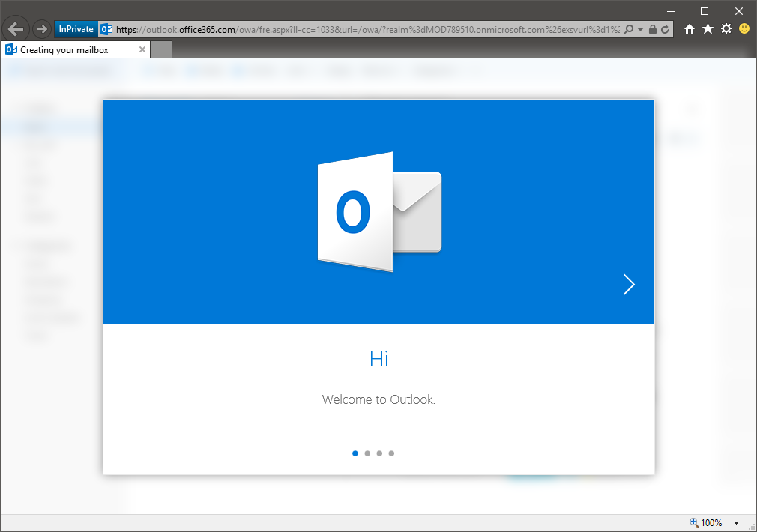The height and width of the screenshot is (532, 757).
Task: Select the second welcome page dot
Action: pyautogui.click(x=367, y=453)
